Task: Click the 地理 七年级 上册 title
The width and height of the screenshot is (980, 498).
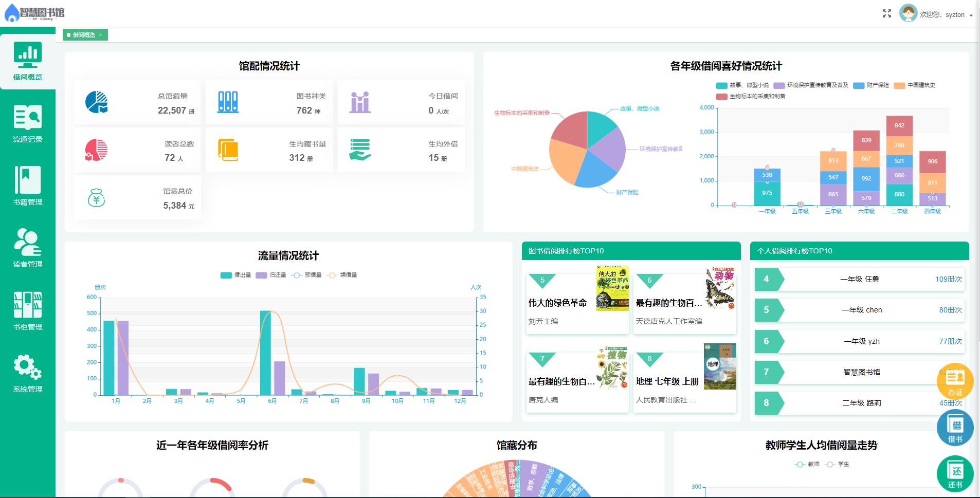Action: (667, 382)
